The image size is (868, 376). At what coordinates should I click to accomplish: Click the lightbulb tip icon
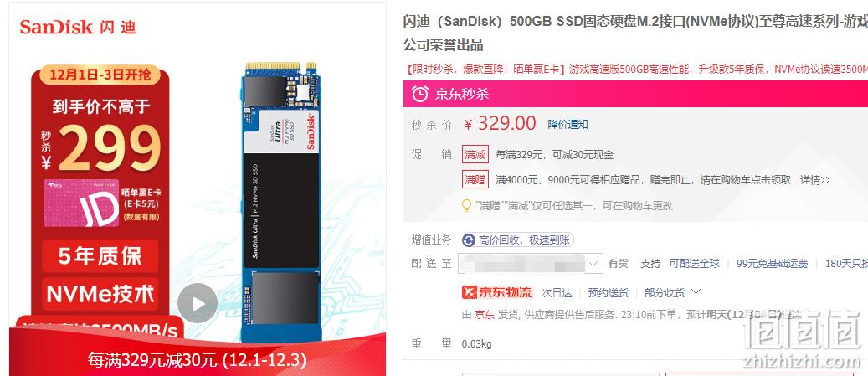coord(467,205)
